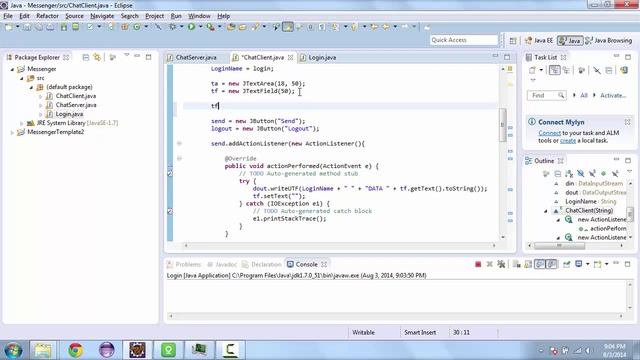Viewport: 640px width, 360px height.
Task: Collapse All in Outline toolbar
Action: click(x=558, y=174)
